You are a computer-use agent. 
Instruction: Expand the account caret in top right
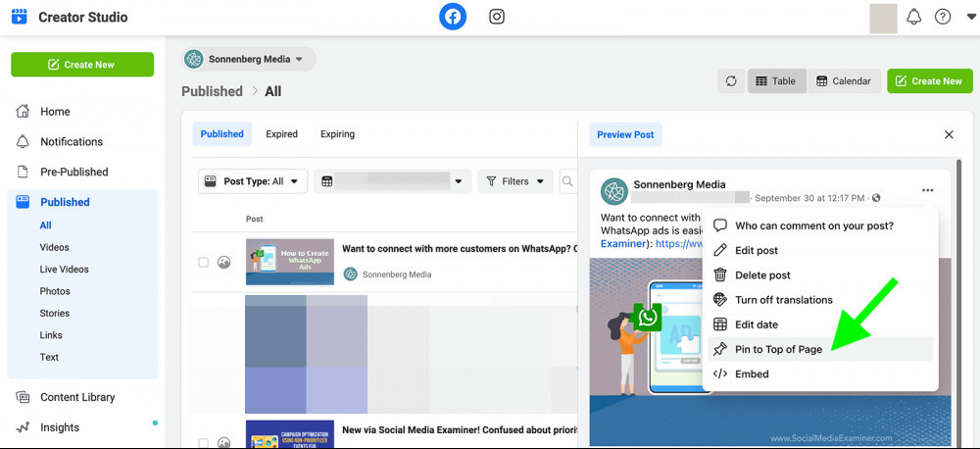click(x=970, y=17)
